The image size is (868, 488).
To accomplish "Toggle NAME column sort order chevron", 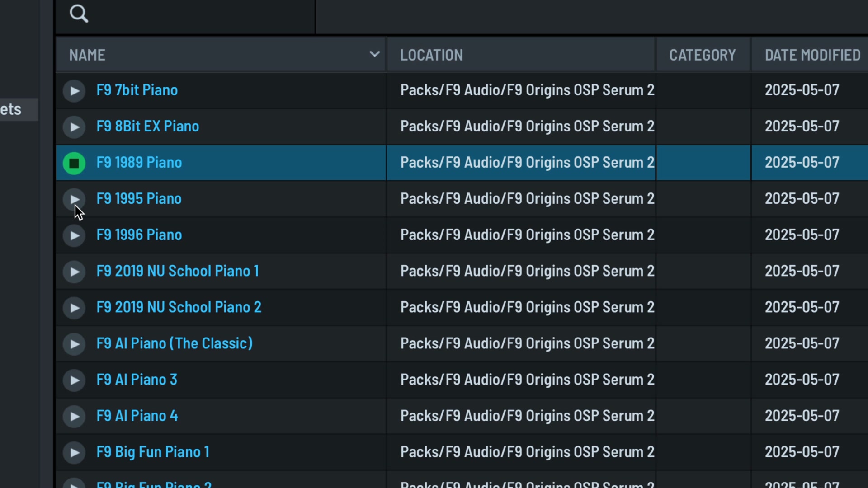I will tap(374, 55).
